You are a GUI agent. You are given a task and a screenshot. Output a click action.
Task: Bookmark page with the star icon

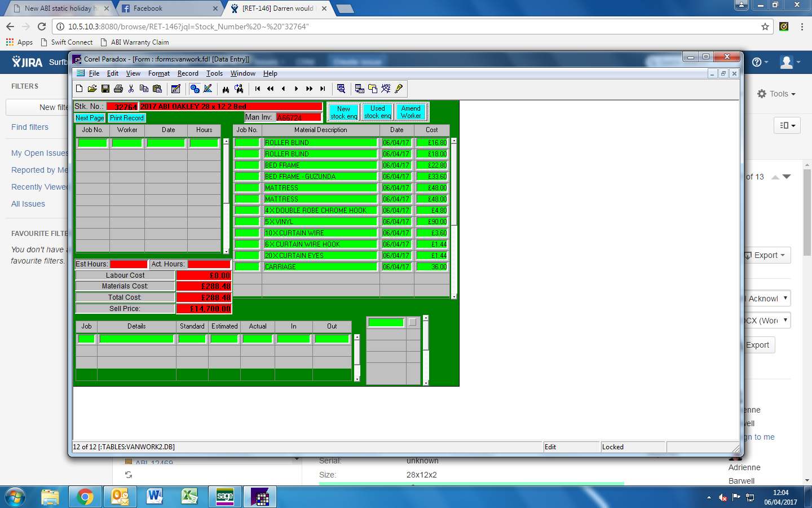765,27
